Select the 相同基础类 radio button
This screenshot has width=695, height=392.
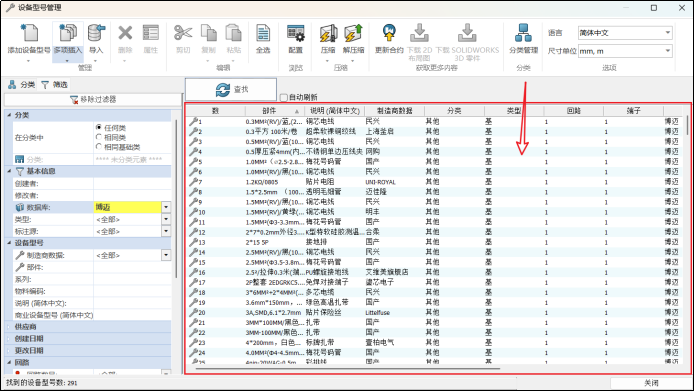99,147
